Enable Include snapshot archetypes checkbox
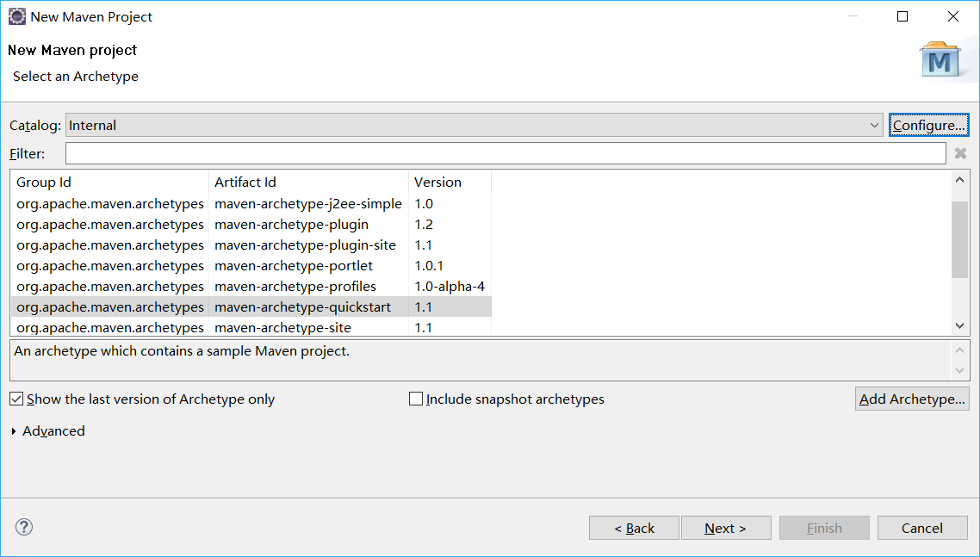 click(416, 399)
